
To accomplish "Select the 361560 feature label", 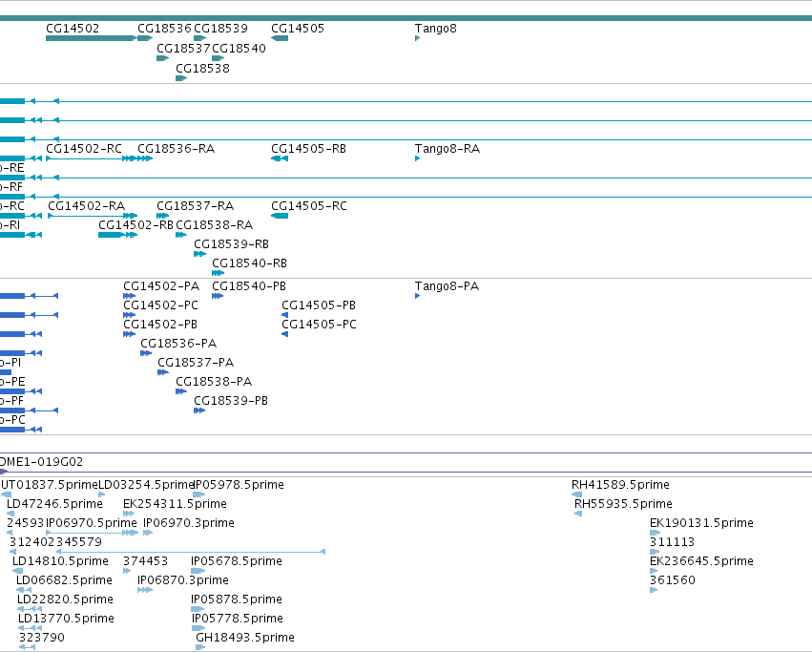I will [672, 580].
